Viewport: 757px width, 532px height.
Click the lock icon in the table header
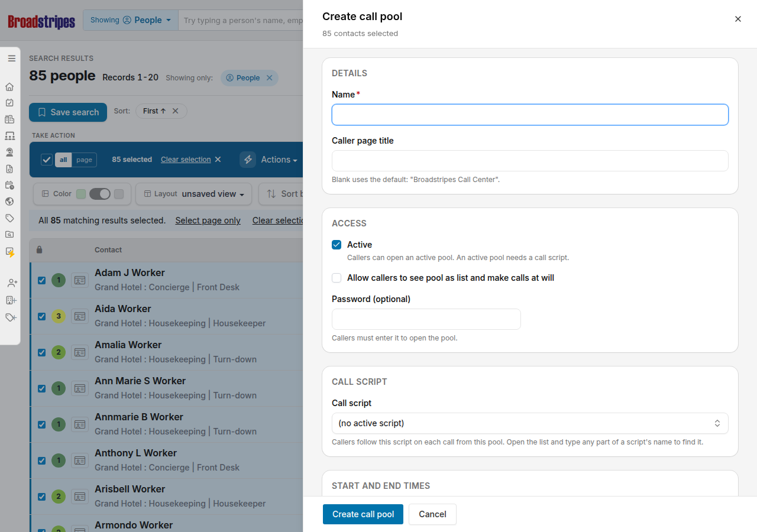(x=39, y=249)
